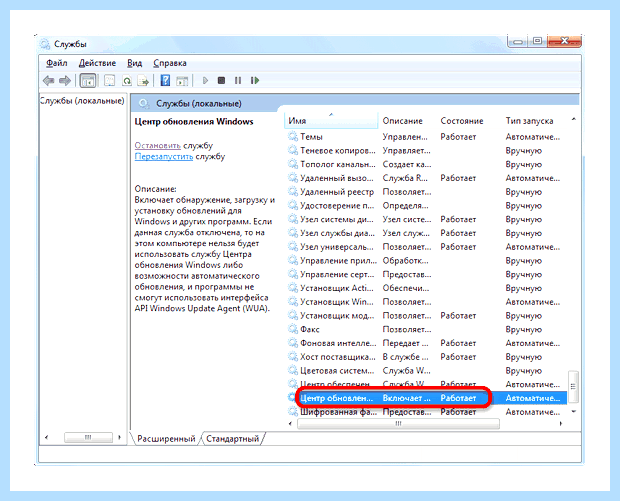
Task: Restart service with the toolbar restart icon
Action: (255, 81)
